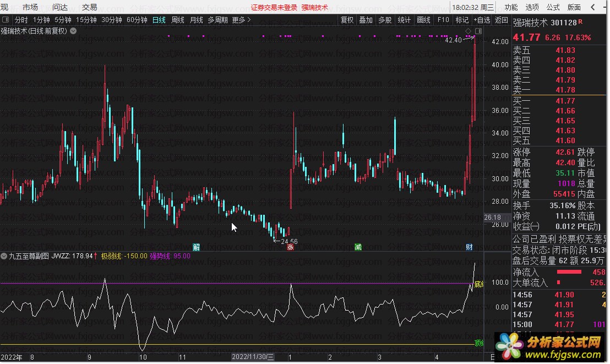Click the sell-one price 41.78
This screenshot has height=364, width=610.
pyautogui.click(x=565, y=90)
